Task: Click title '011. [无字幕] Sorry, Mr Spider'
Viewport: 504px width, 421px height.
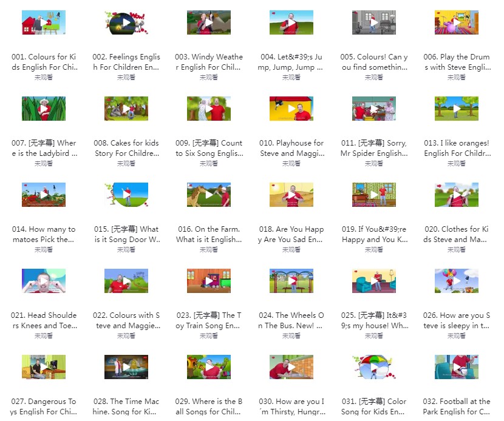Action: pos(374,148)
